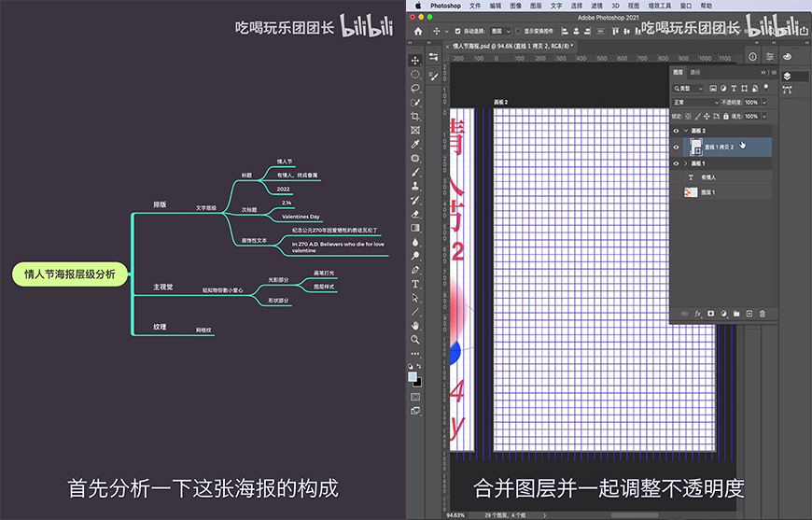Screen dimensions: 812x520
Task: Switch to the 路径 panel tab
Action: [695, 73]
